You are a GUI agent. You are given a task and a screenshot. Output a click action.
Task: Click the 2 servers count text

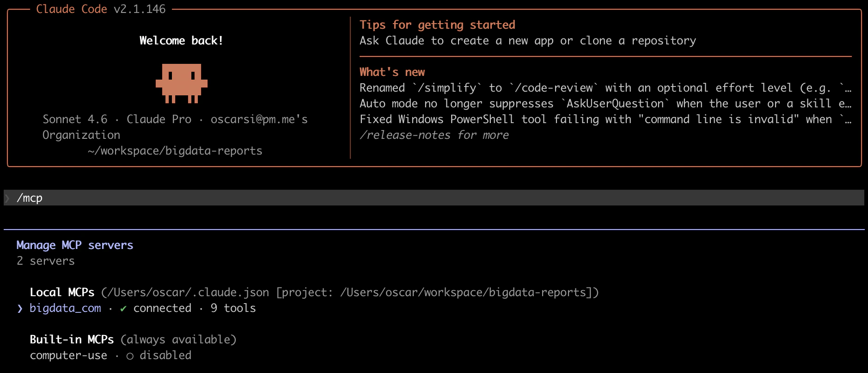tap(46, 261)
